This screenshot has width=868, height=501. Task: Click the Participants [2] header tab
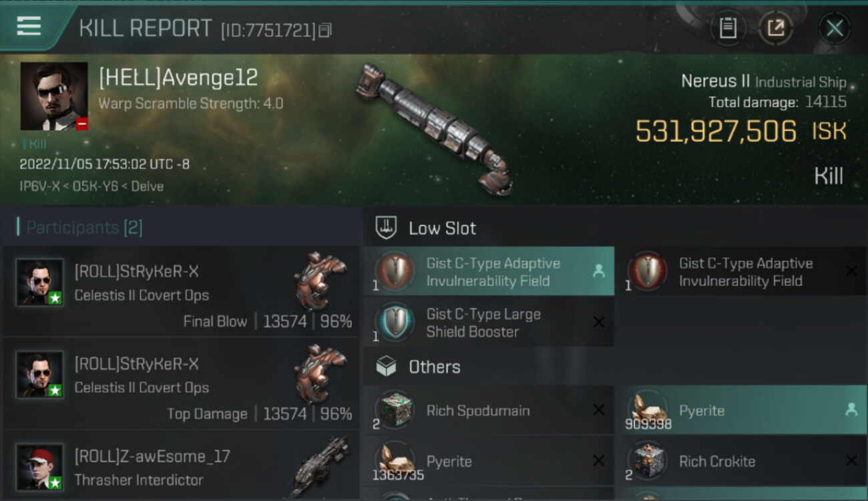[80, 228]
